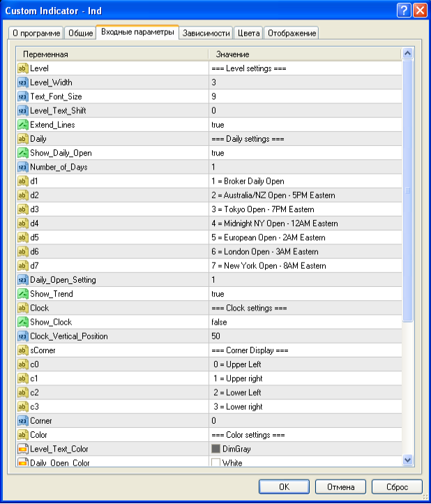Click the help question mark icon in title bar
Image resolution: width=431 pixels, height=504 pixels.
404,10
